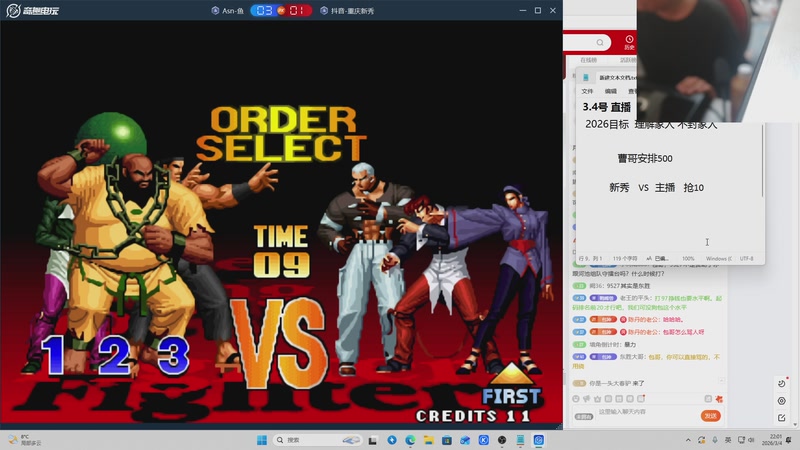Image resolution: width=800 pixels, height=450 pixels.
Task: Switch to the 在线榜 tab
Action: [588, 60]
